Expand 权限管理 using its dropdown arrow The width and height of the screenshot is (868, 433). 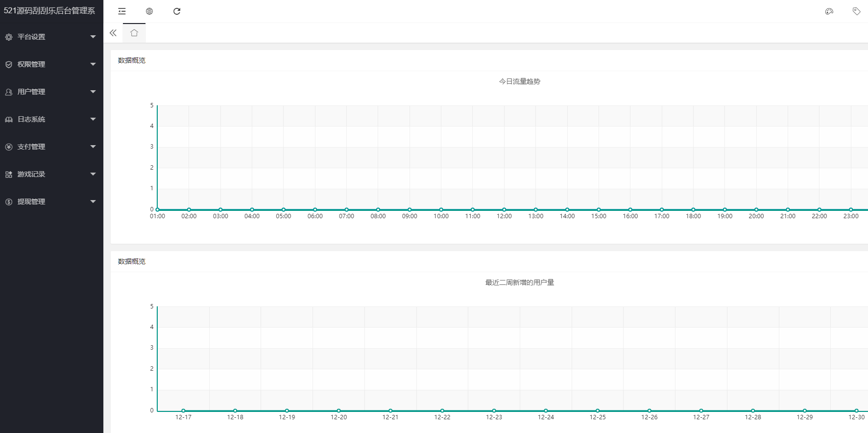tap(93, 64)
